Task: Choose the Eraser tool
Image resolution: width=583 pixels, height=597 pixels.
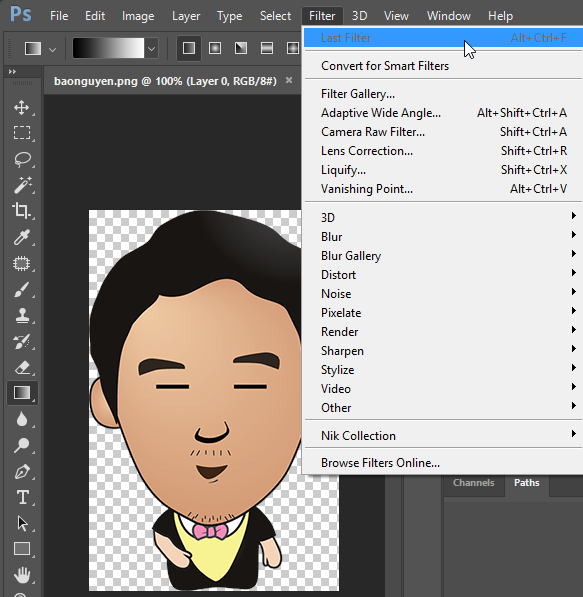Action: coord(22,367)
